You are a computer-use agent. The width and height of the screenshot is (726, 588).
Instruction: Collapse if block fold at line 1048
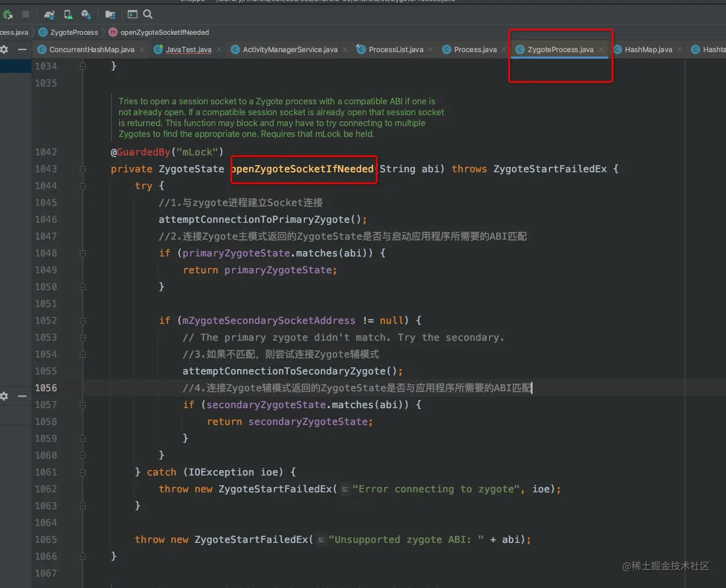(83, 253)
